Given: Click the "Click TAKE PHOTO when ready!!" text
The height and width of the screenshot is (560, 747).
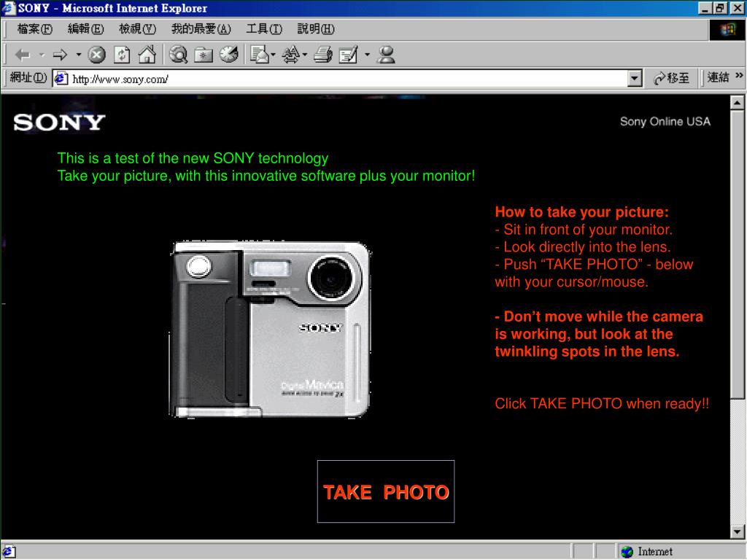Looking at the screenshot, I should click(x=602, y=404).
